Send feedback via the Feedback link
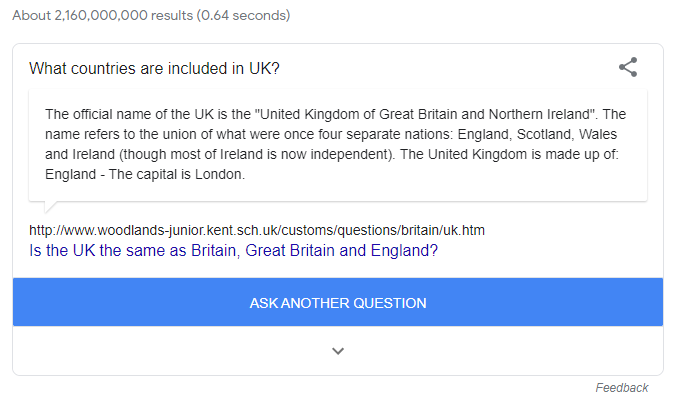This screenshot has width=682, height=417. (x=622, y=387)
